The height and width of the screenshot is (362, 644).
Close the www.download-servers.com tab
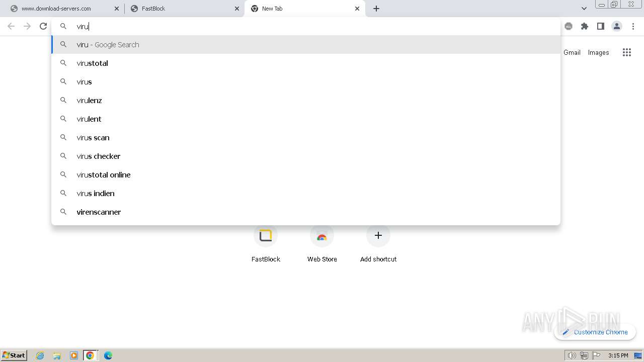point(117,9)
